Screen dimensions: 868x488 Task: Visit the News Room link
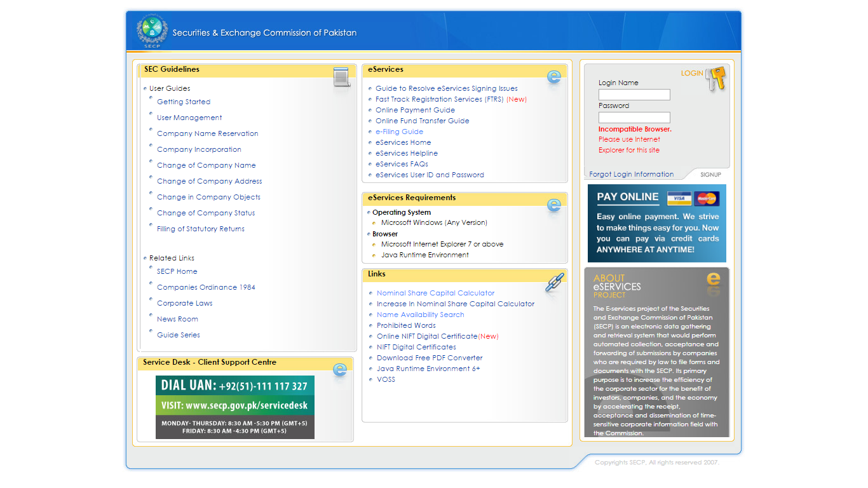(x=177, y=319)
